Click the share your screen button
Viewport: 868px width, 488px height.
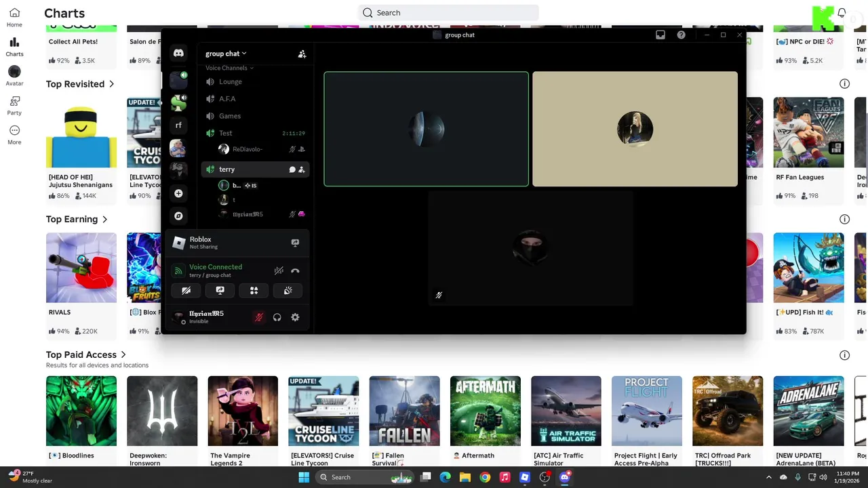click(x=220, y=290)
